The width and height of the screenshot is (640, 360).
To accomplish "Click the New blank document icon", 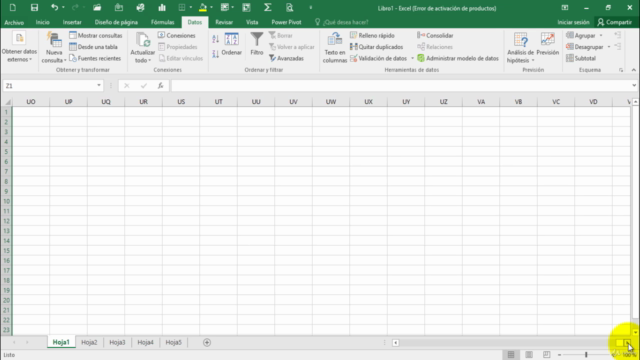I will point(13,7).
